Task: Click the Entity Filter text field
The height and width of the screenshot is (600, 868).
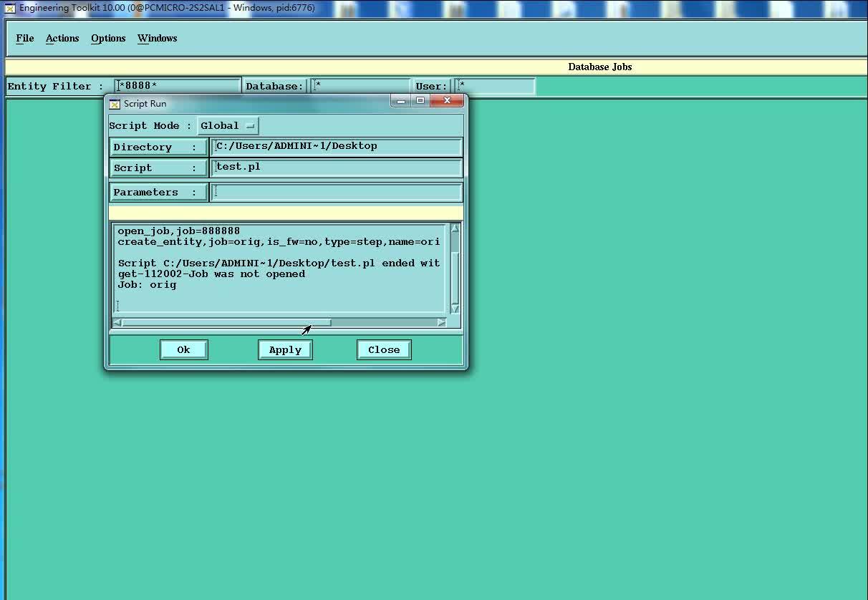Action: 178,87
